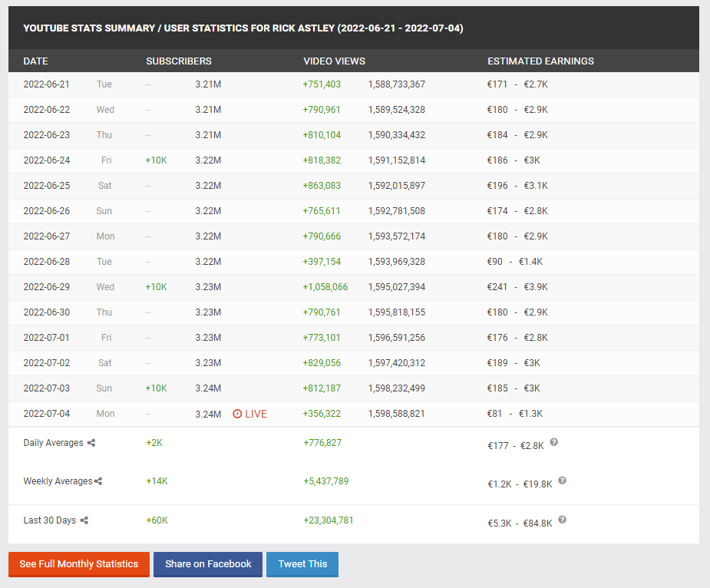Click earnings €81 - €1.3K
710x588 pixels.
point(515,414)
